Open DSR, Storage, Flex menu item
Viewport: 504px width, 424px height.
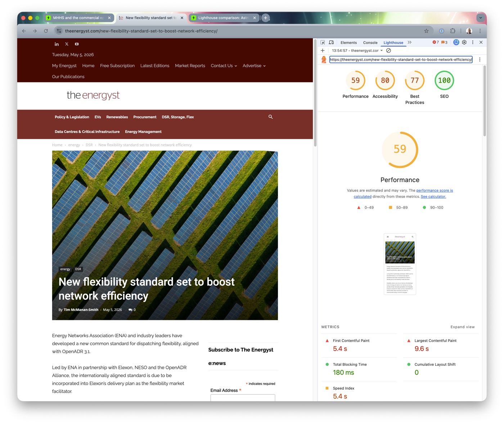(178, 117)
